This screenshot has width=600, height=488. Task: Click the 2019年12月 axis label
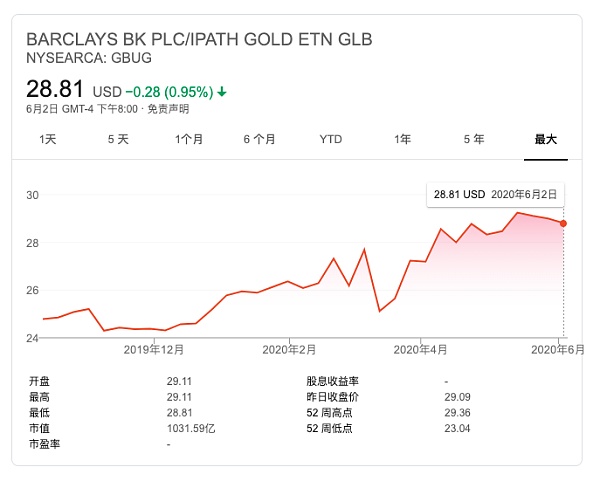click(154, 349)
